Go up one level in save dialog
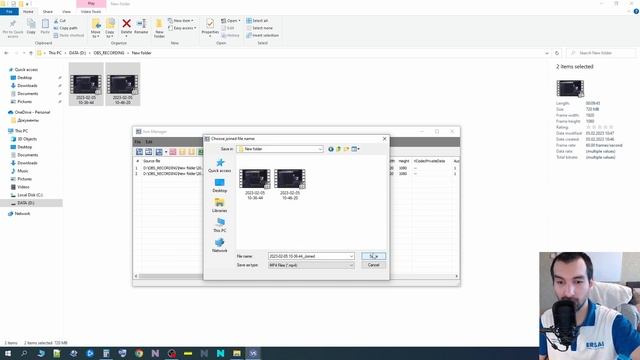640x360 pixels. (x=338, y=149)
